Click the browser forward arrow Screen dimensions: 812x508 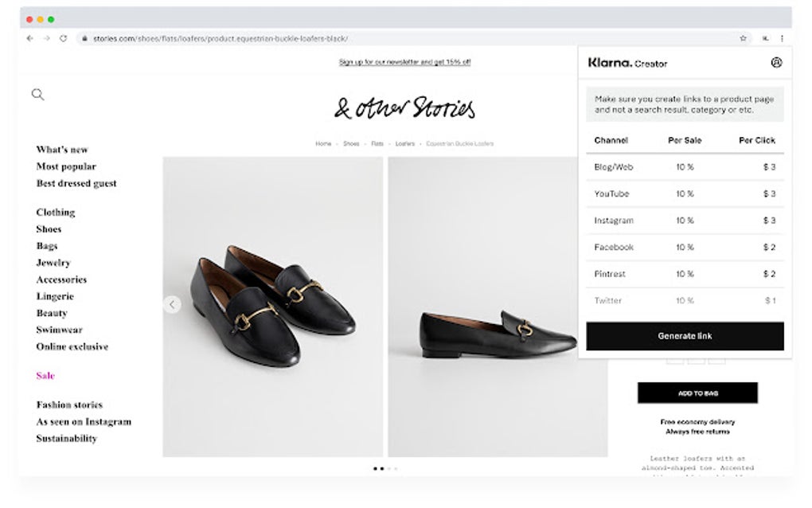[47, 37]
